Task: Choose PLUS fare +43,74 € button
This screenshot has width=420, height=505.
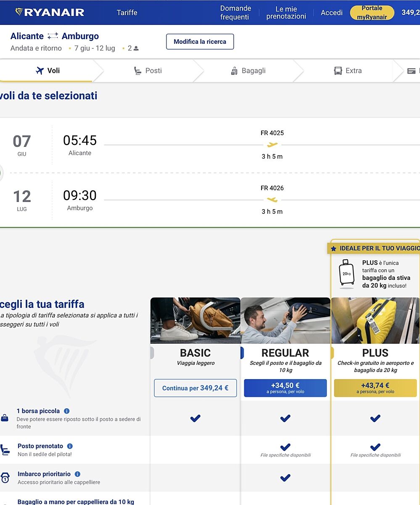Action: tap(375, 388)
